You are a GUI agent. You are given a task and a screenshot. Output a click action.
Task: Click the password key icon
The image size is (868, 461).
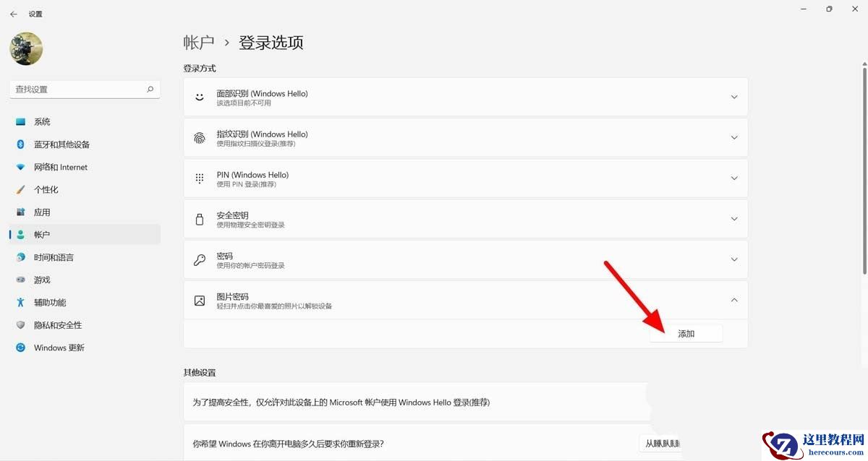[x=199, y=259]
